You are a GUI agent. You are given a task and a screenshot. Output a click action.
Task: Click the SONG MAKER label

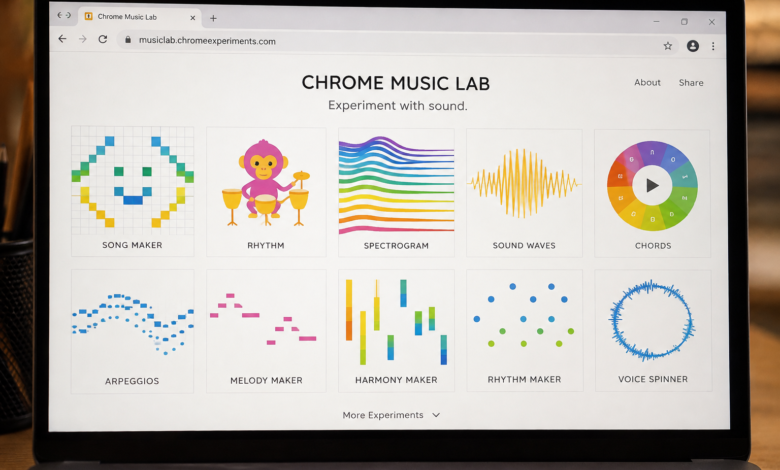132,245
